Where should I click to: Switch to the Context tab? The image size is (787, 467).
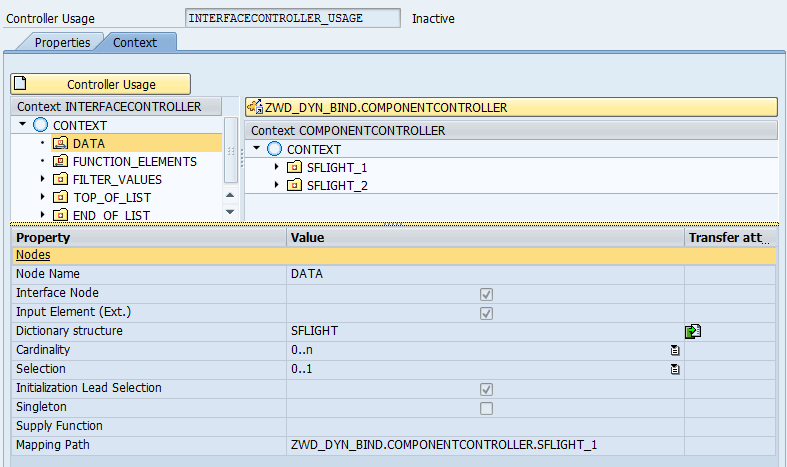point(135,42)
